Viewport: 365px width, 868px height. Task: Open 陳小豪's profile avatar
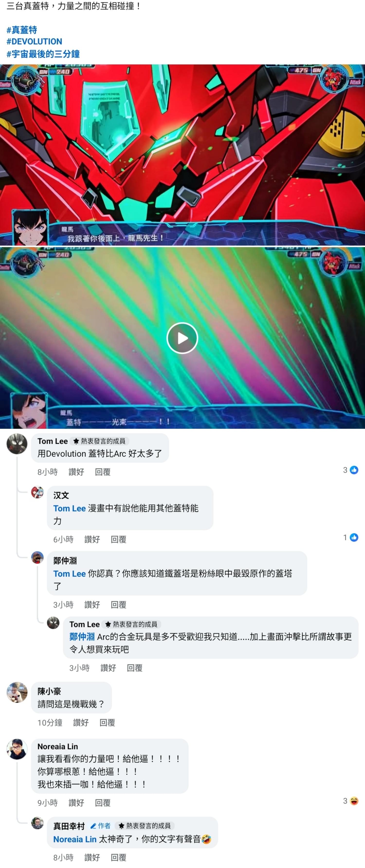pos(17,693)
